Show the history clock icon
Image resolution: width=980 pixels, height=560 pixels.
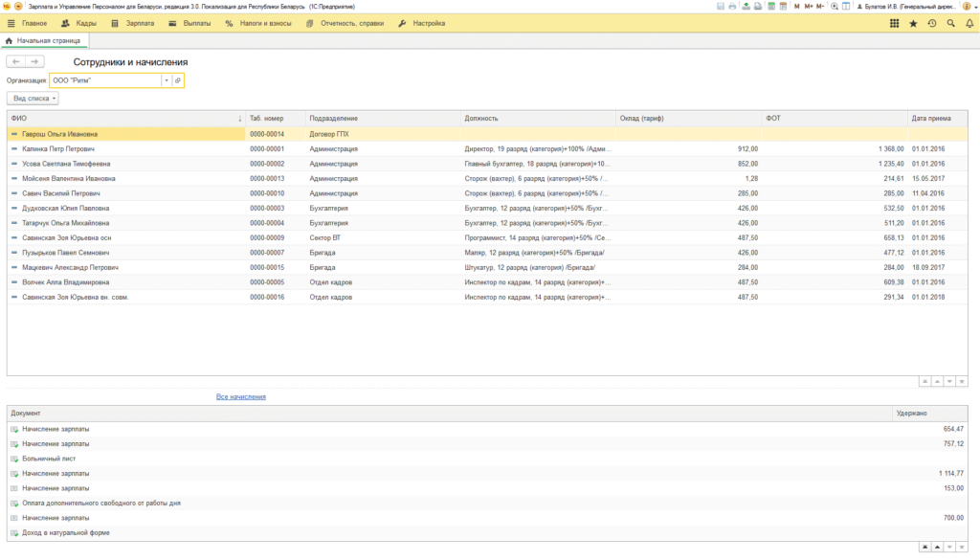pos(932,23)
